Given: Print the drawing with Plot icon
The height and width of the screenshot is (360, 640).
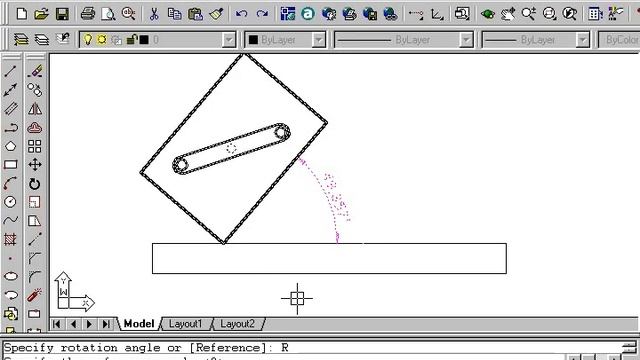Looking at the screenshot, I should coord(88,14).
